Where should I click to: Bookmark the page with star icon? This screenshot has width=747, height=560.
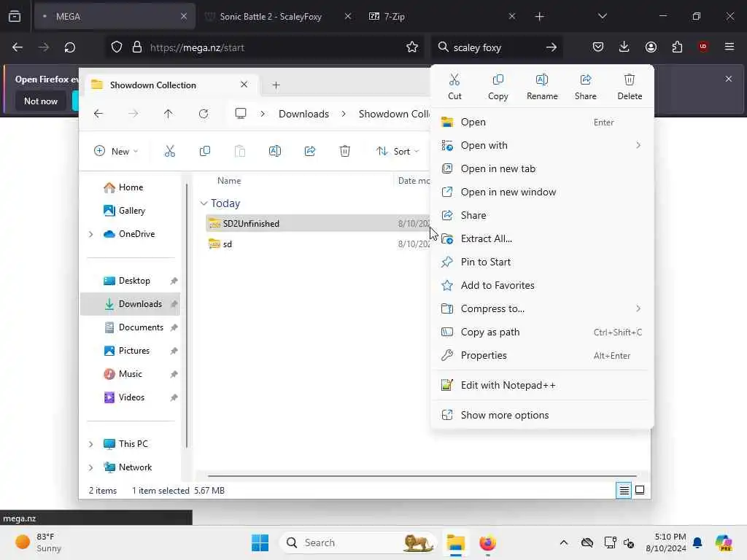[412, 47]
